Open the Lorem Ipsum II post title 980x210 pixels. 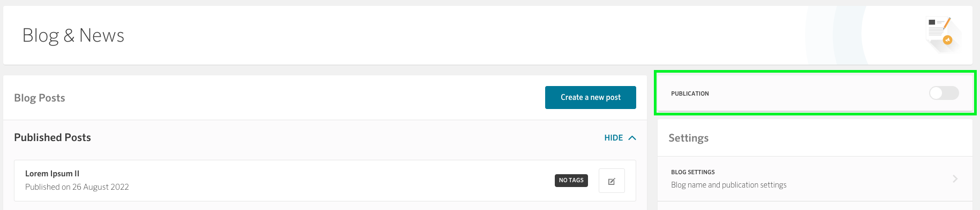point(52,174)
